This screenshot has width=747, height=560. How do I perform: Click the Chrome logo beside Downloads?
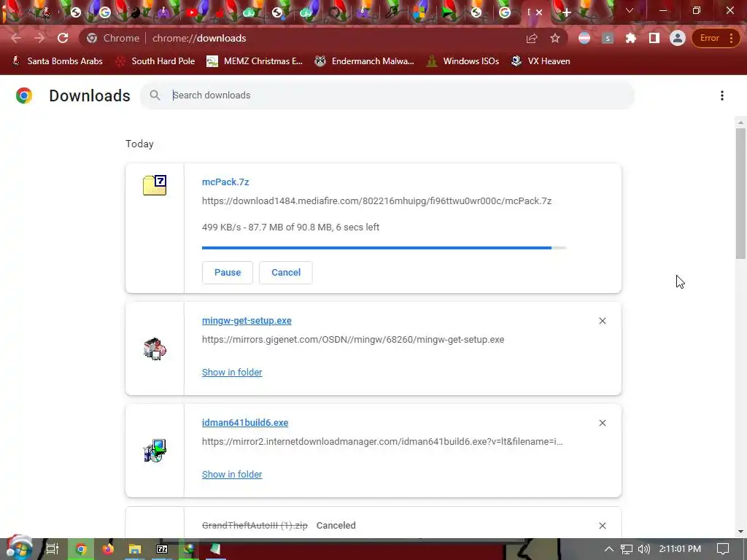coord(24,96)
